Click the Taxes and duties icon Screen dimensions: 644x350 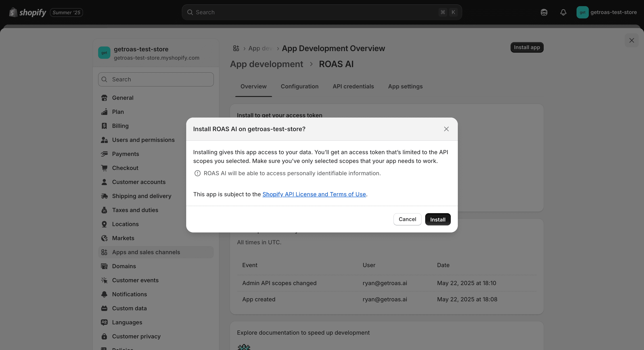[x=104, y=210]
